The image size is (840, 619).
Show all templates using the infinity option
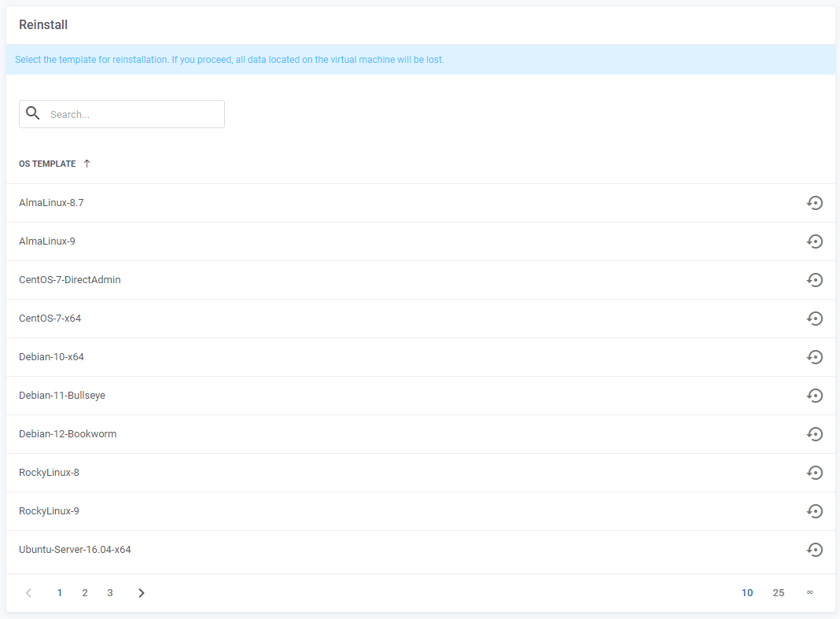point(809,592)
